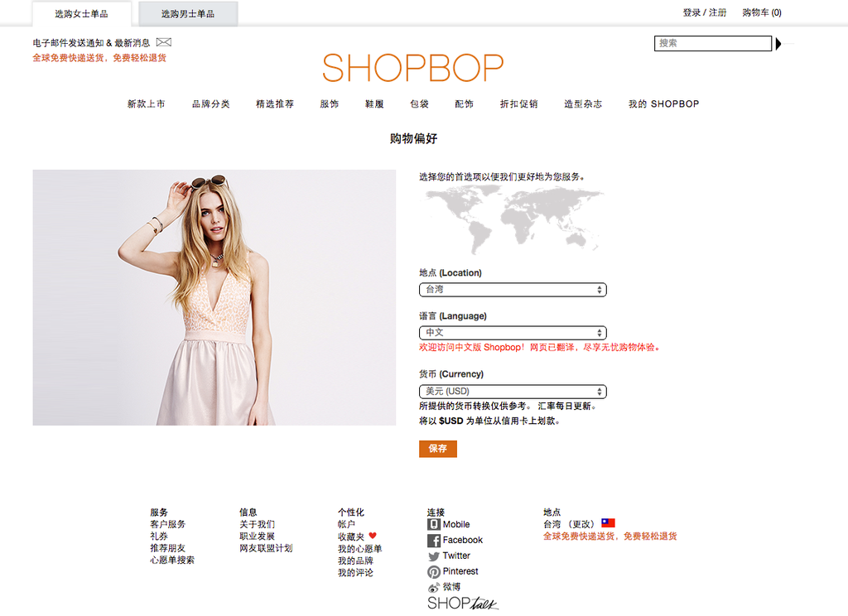The width and height of the screenshot is (848, 616).
Task: Open the 服饰 menu
Action: pyautogui.click(x=330, y=103)
